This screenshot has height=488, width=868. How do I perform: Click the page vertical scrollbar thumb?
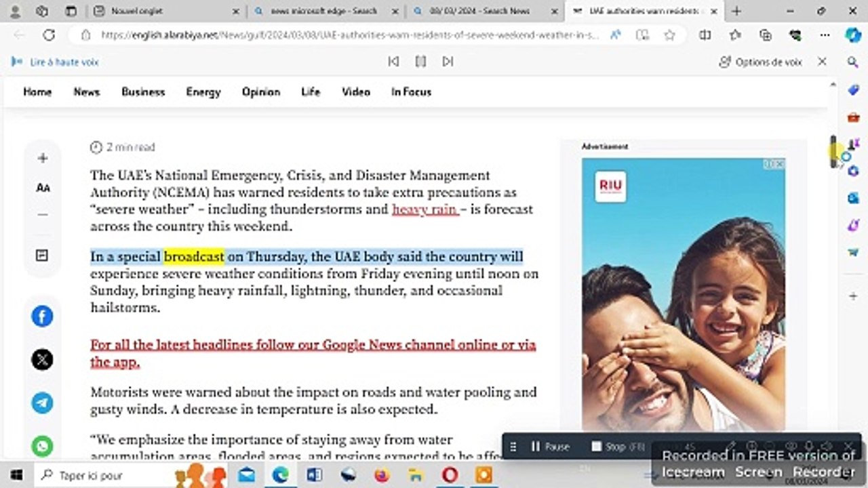point(833,152)
